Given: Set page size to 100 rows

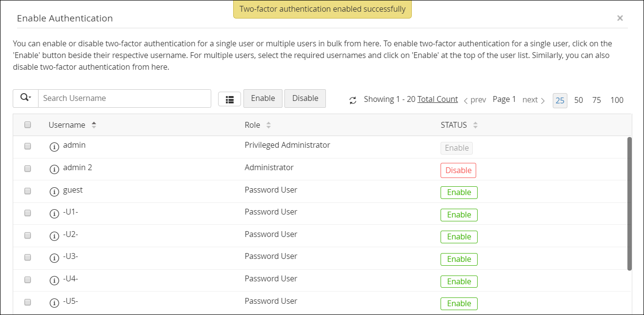Looking at the screenshot, I should point(617,100).
